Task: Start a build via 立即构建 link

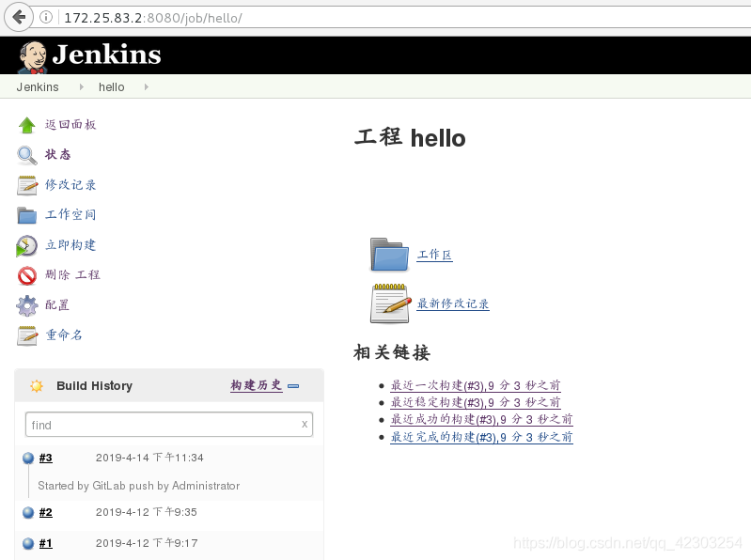Action: coord(70,244)
